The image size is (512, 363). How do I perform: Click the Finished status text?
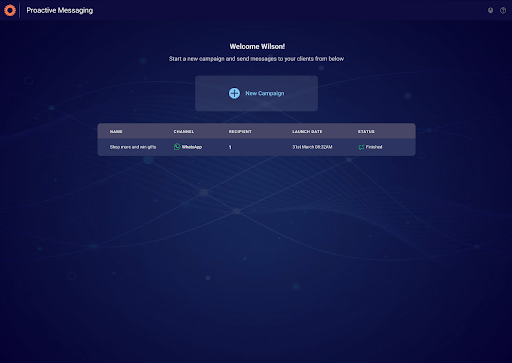click(374, 147)
